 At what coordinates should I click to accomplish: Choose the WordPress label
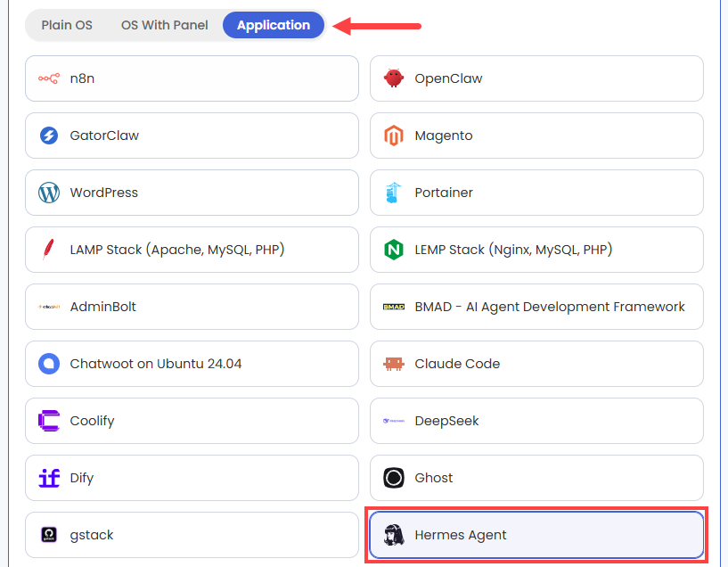[x=104, y=193]
